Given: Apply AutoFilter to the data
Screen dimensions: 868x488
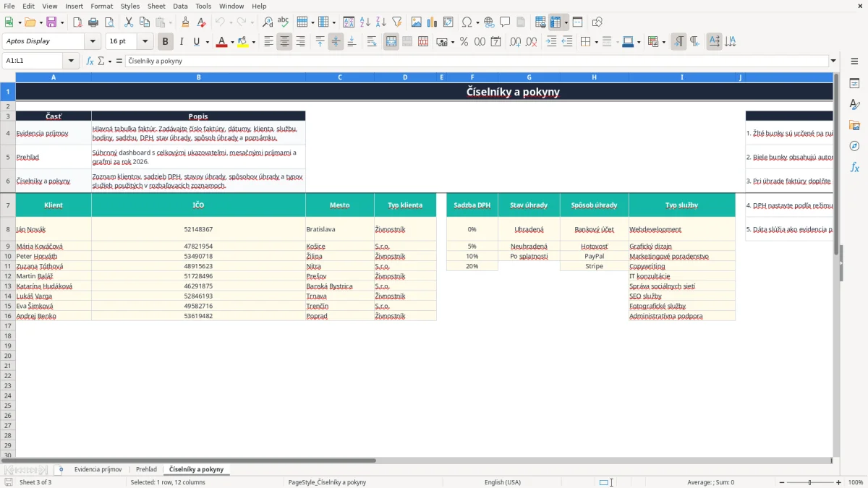Looking at the screenshot, I should click(x=397, y=22).
